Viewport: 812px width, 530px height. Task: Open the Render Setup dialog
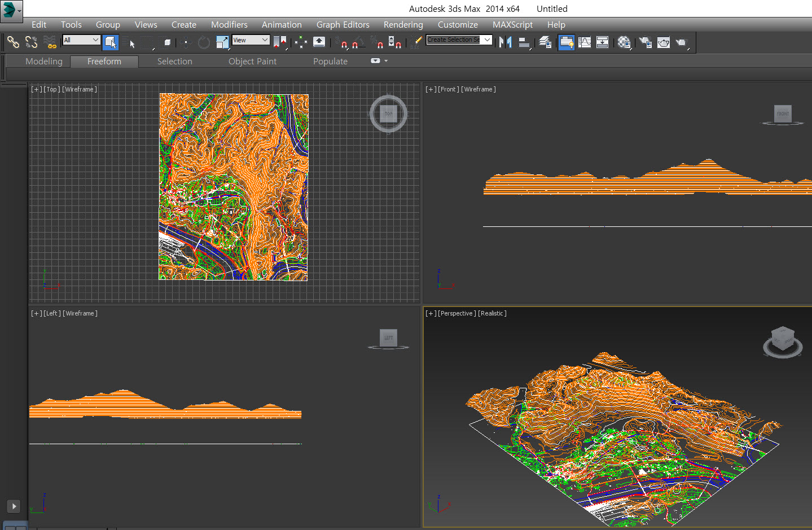[x=645, y=42]
